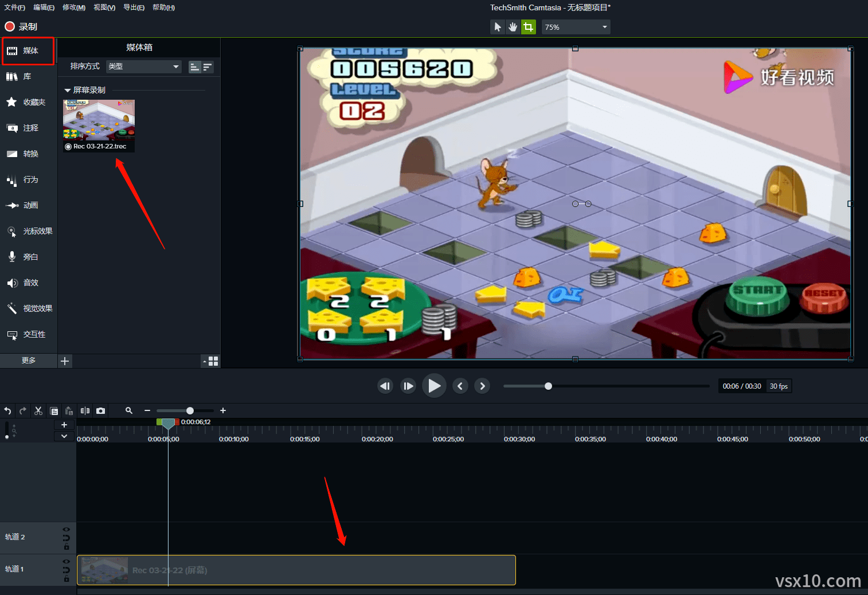Open the 库 (Library) panel
This screenshot has width=868, height=595.
tap(28, 77)
